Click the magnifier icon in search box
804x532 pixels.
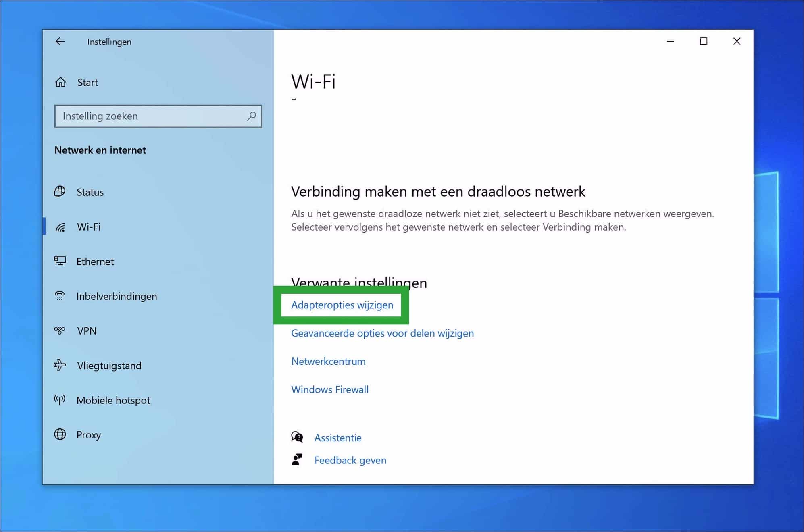point(251,116)
